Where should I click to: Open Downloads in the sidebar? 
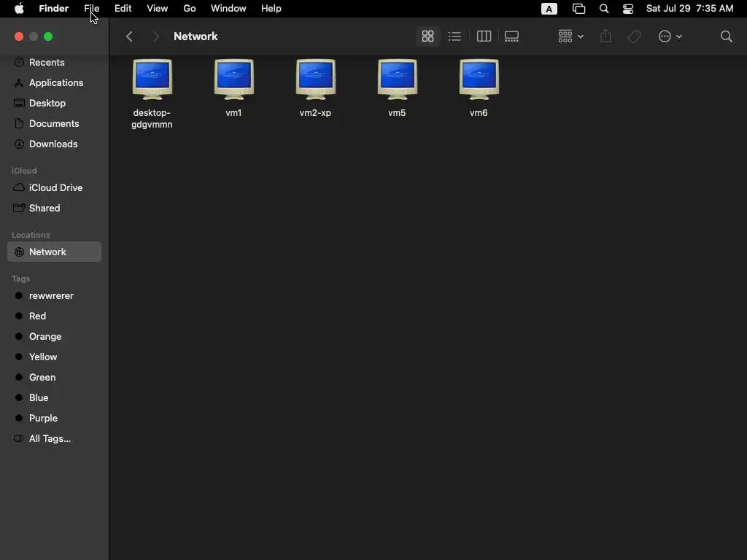point(54,144)
